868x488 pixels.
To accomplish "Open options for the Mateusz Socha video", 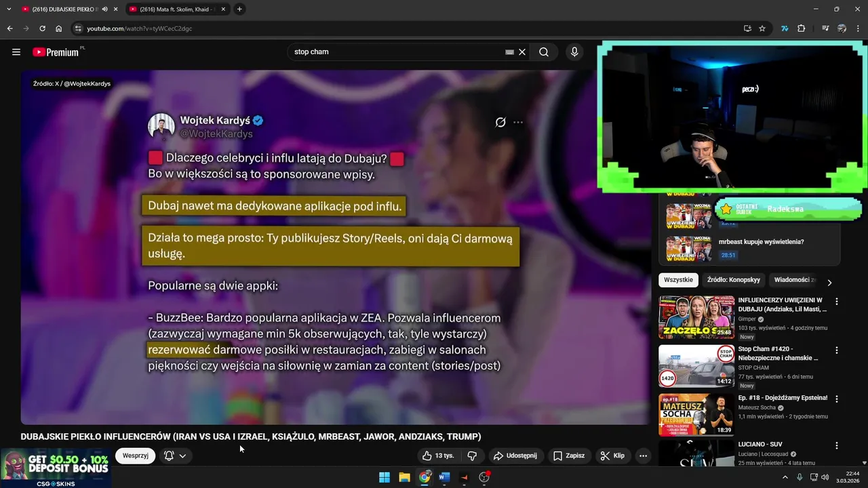I will tap(837, 399).
